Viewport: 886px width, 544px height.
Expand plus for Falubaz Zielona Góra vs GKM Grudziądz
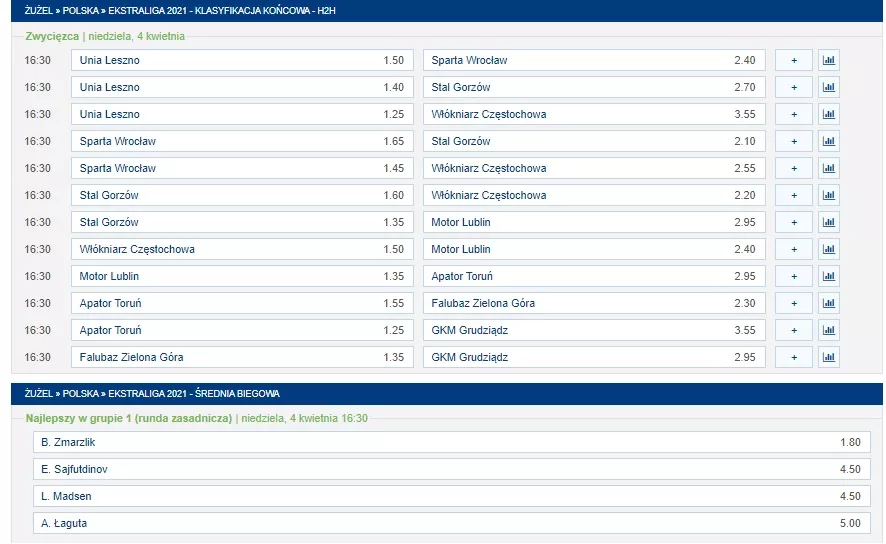(x=794, y=357)
